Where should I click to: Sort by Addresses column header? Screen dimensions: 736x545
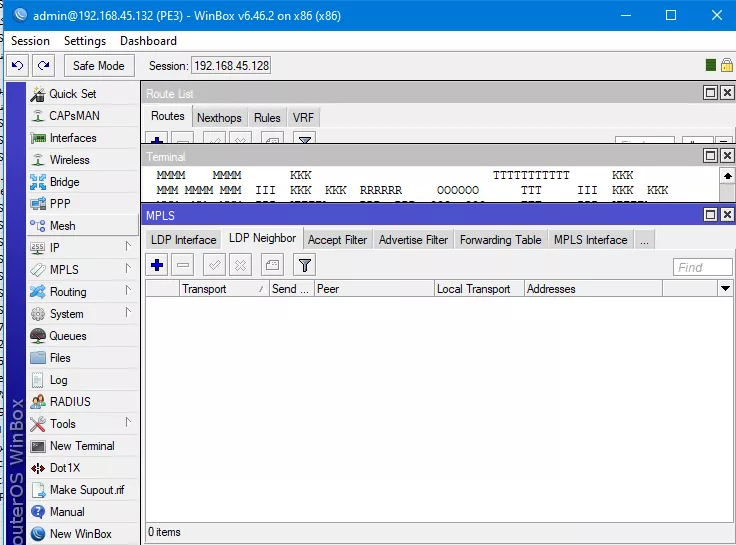pos(593,289)
